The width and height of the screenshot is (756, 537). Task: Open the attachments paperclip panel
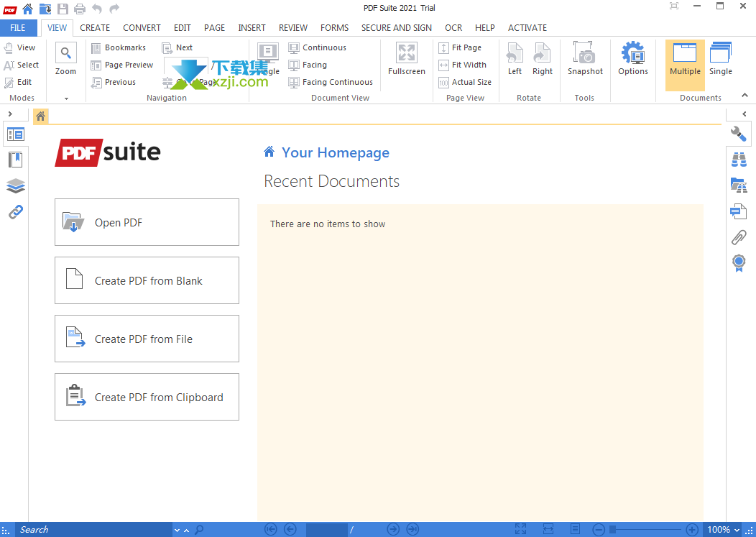tap(739, 237)
